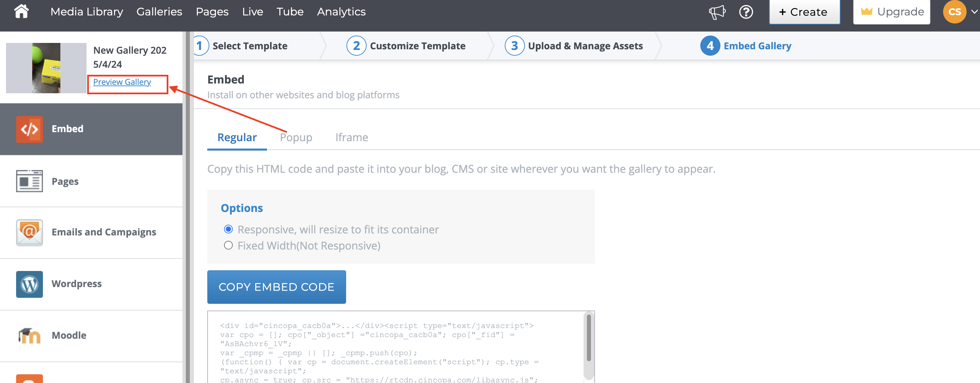Image resolution: width=980 pixels, height=383 pixels.
Task: Select Emails and Campaigns label
Action: [104, 232]
